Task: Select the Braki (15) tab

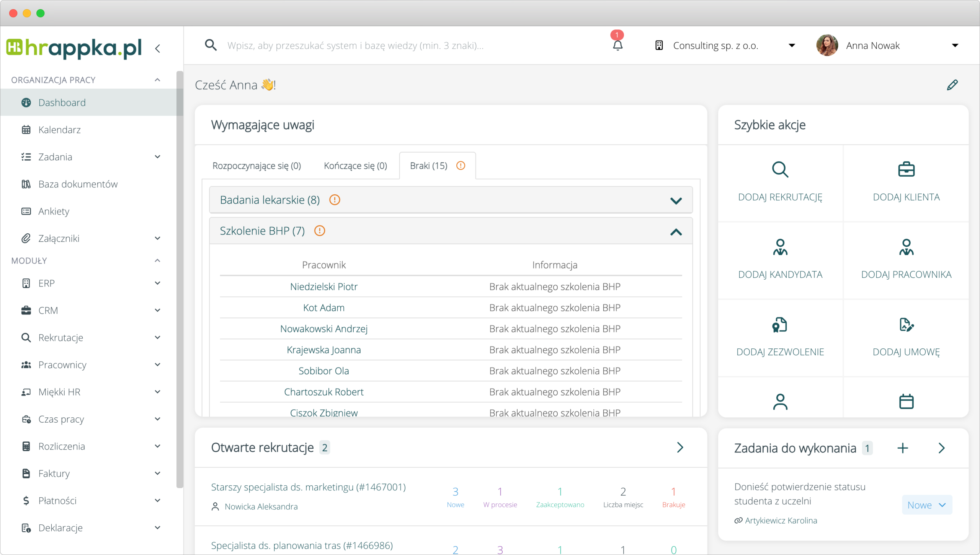Action: click(x=437, y=166)
